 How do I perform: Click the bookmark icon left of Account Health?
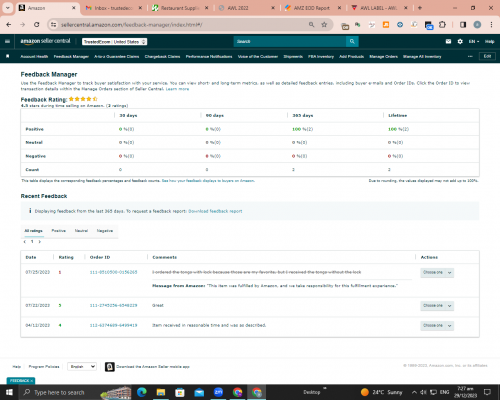(x=8, y=56)
